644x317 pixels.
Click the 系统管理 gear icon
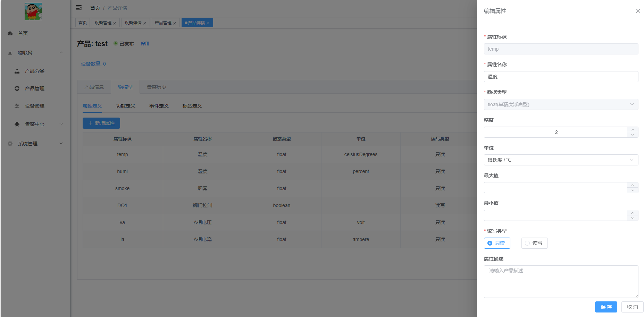click(10, 144)
